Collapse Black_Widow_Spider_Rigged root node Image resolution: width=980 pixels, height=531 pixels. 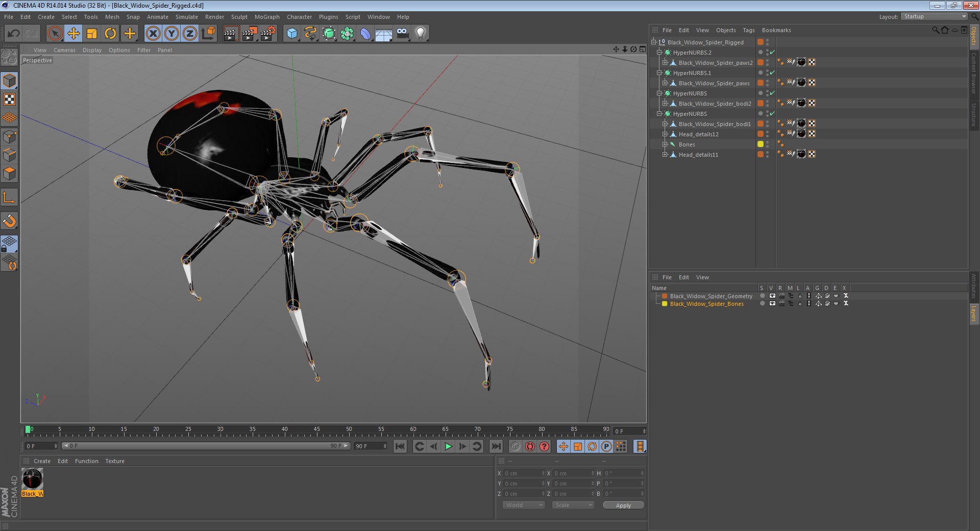[654, 42]
